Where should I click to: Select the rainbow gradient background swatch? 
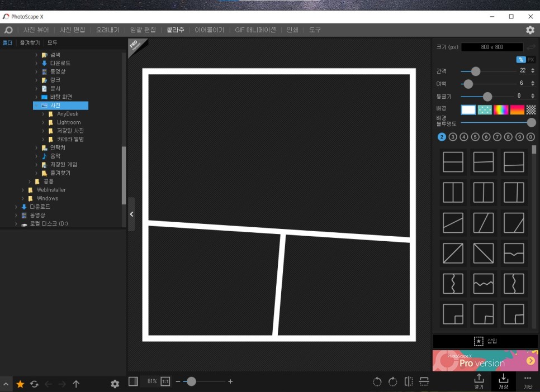501,110
